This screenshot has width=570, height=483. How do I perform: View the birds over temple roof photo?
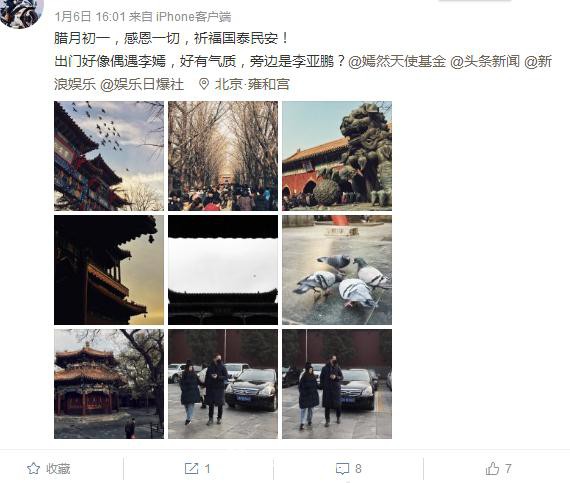pos(109,156)
